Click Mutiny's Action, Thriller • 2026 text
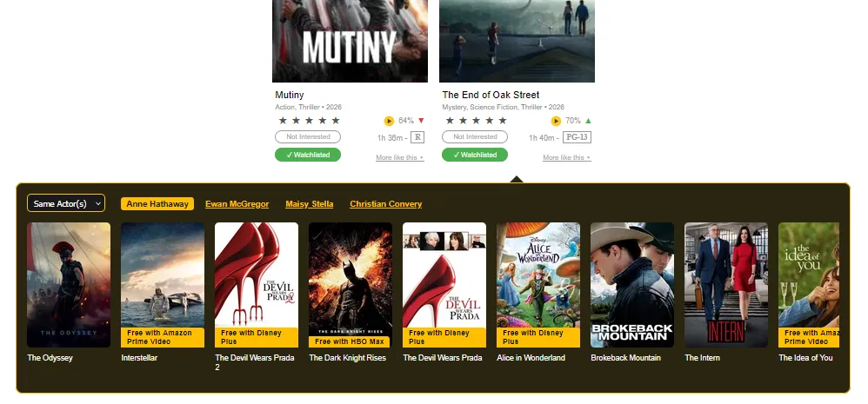 tap(309, 107)
